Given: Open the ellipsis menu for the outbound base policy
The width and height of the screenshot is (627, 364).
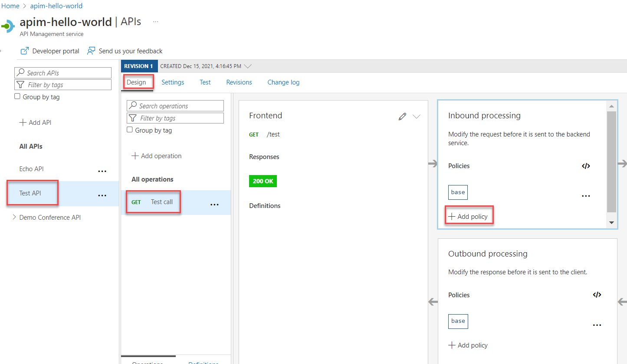Looking at the screenshot, I should [x=597, y=325].
